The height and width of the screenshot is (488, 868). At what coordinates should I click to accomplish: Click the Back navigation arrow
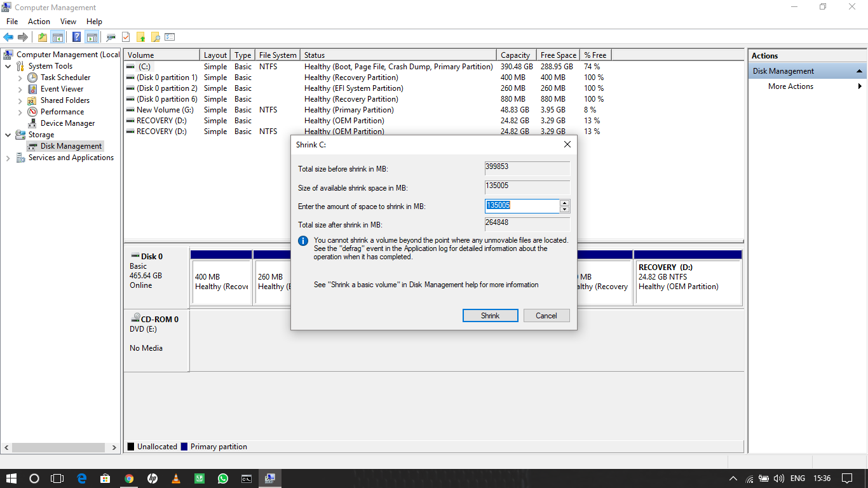point(8,36)
